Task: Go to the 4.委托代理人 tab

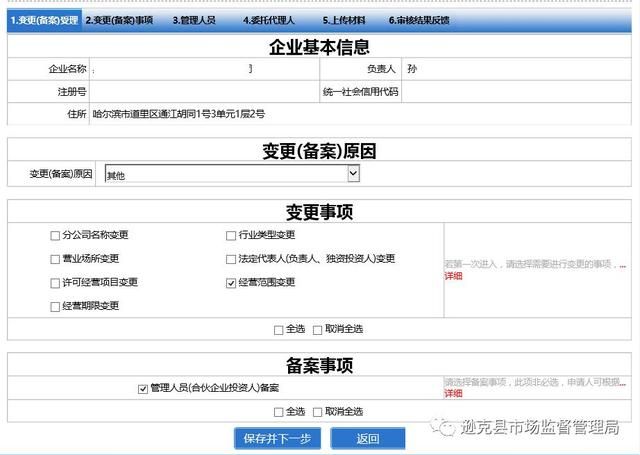Action: 270,19
